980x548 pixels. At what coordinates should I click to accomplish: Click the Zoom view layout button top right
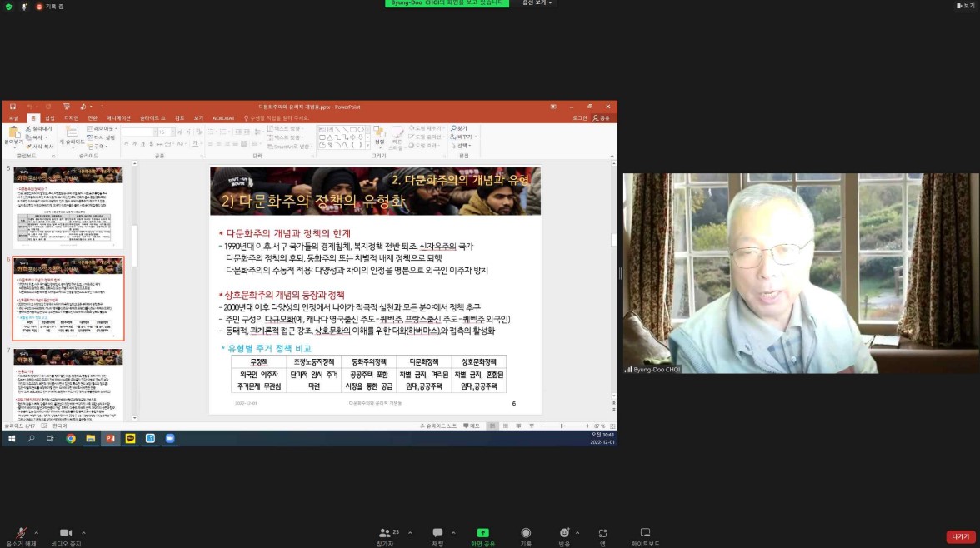coord(965,6)
